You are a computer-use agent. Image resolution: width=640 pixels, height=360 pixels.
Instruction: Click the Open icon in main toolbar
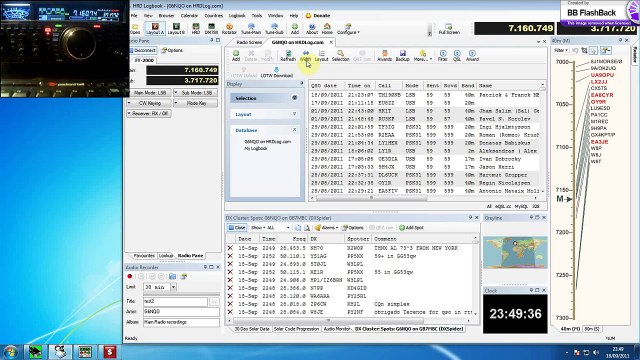pos(135,29)
